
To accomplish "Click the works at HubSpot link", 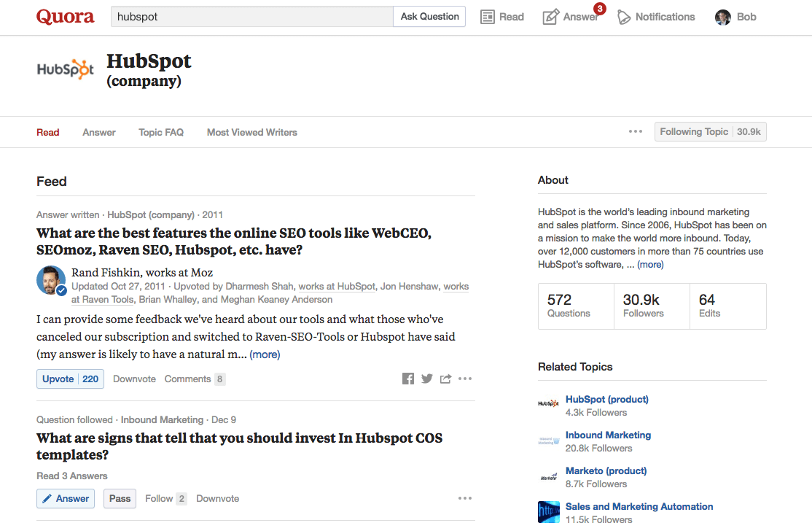I will (x=337, y=286).
